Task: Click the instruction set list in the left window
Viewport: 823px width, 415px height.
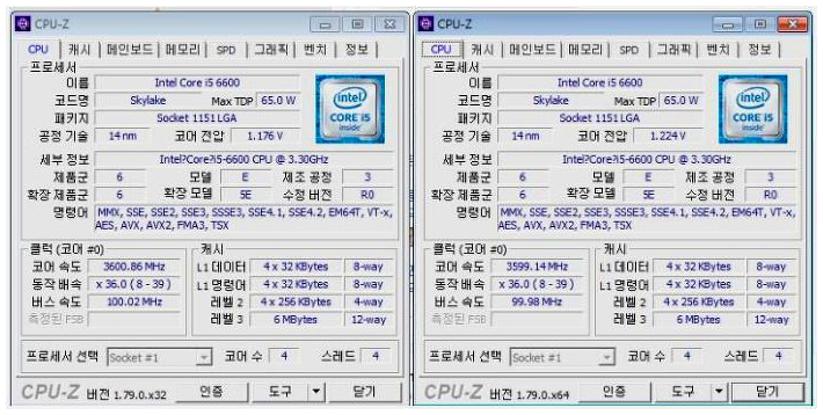Action: [x=244, y=219]
